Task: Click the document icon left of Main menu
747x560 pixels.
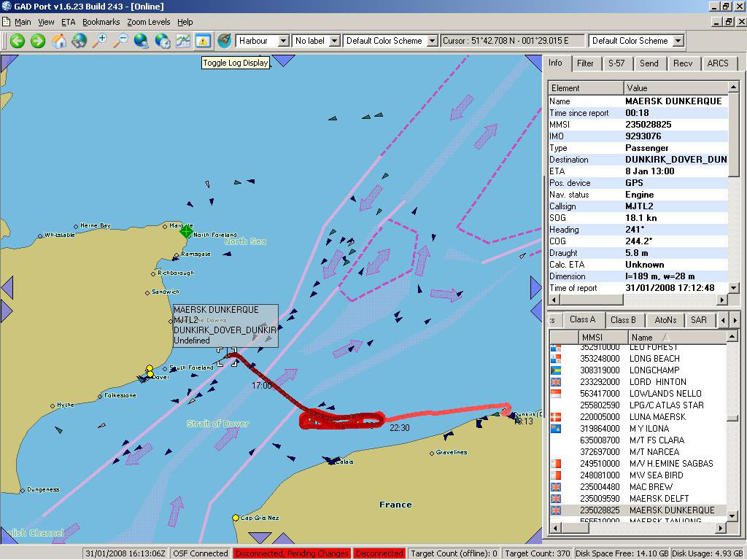Action: [6, 22]
